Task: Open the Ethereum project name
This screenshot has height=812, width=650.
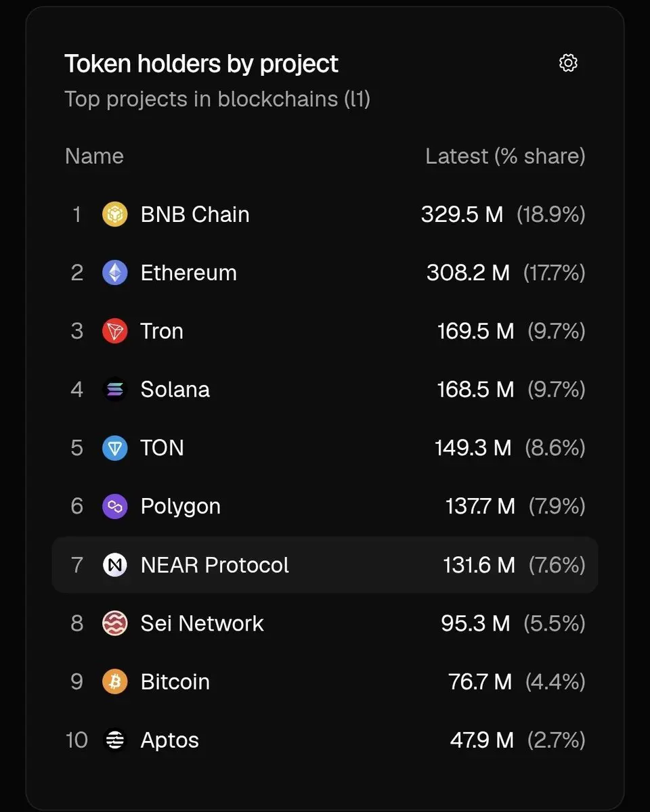Action: (188, 273)
